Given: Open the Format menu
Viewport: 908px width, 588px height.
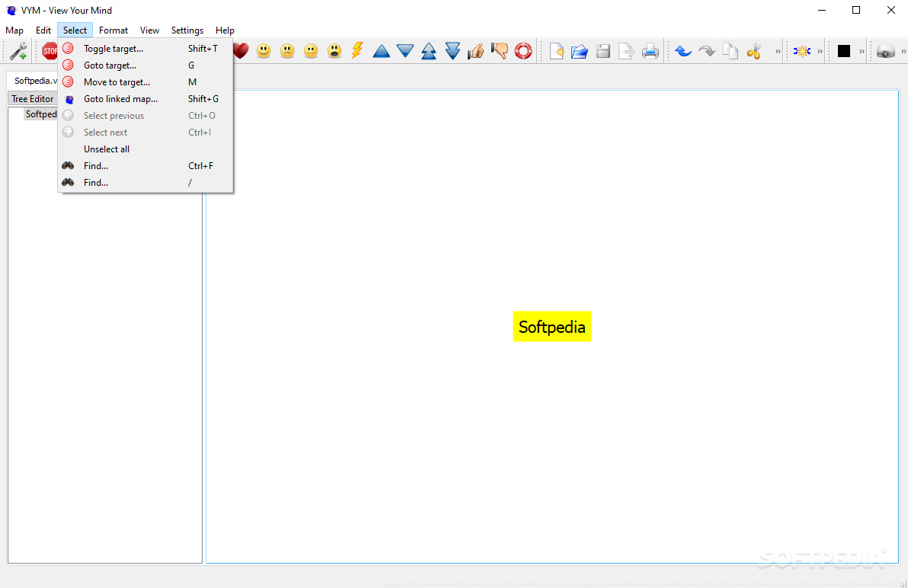Looking at the screenshot, I should coord(113,30).
